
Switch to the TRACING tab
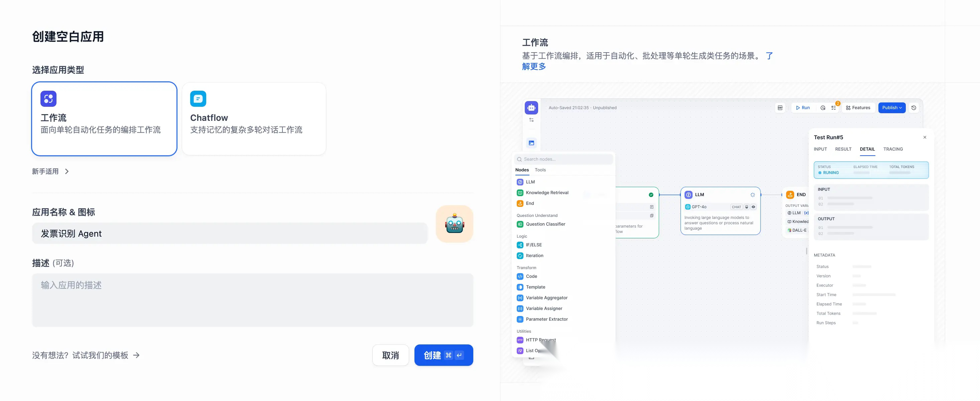click(892, 149)
